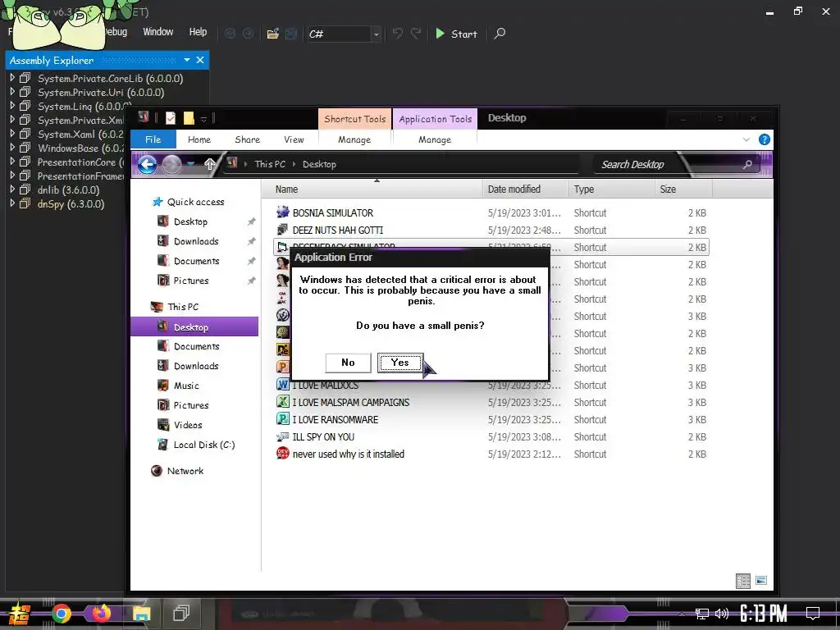This screenshot has width=840, height=630.
Task: Open the C# language dropdown in dnSpy
Action: click(376, 34)
